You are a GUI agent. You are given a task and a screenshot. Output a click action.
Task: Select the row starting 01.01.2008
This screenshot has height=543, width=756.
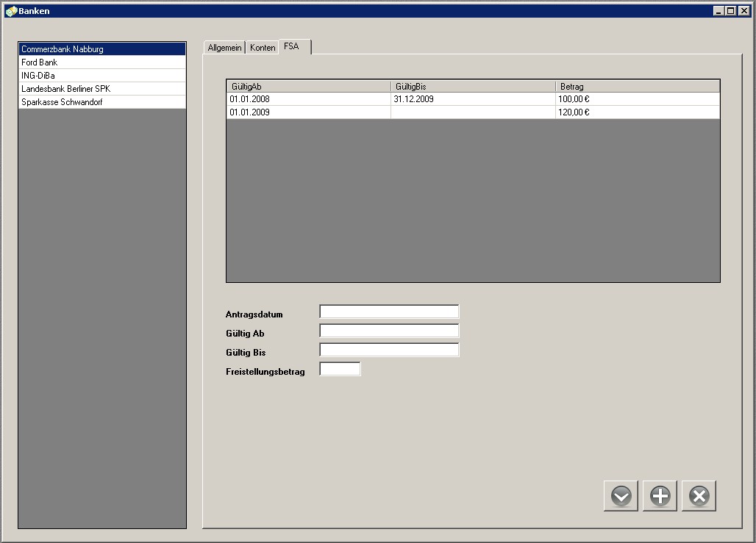coord(473,98)
